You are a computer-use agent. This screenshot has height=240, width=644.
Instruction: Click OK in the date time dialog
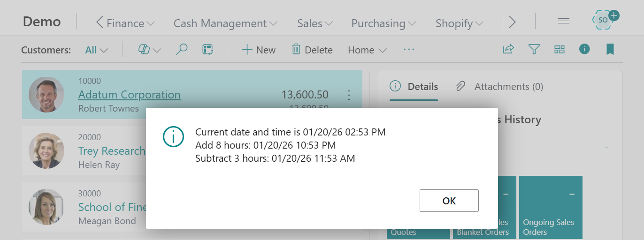coord(449,201)
